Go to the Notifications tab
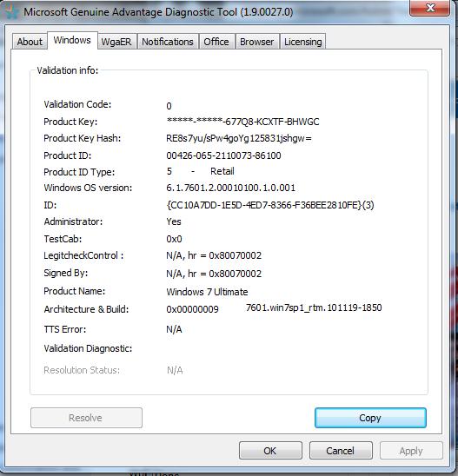Image resolution: width=458 pixels, height=476 pixels. tap(168, 42)
